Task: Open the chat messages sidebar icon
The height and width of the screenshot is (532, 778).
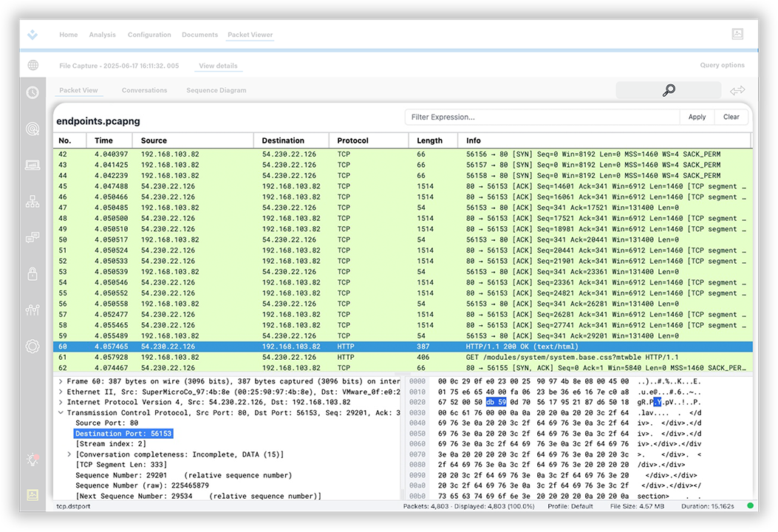Action: 33,238
